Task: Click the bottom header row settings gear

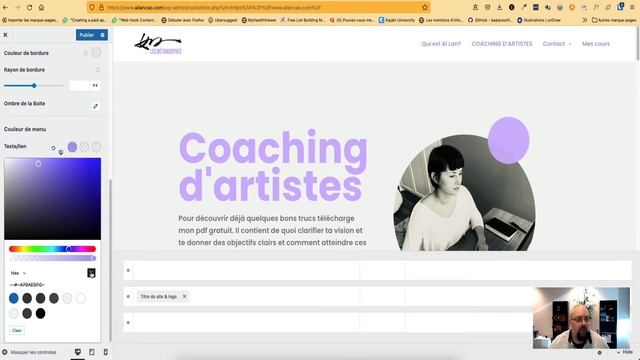Action: click(128, 322)
